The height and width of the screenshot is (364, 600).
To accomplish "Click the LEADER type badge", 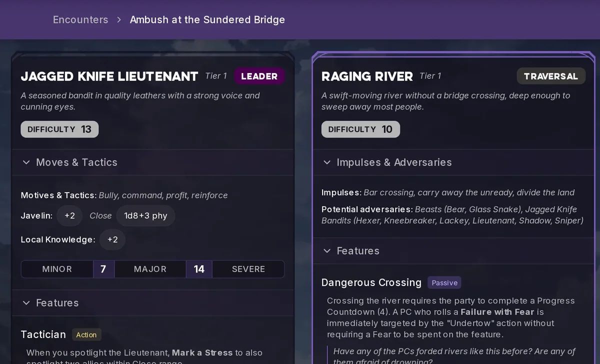I will tap(259, 76).
